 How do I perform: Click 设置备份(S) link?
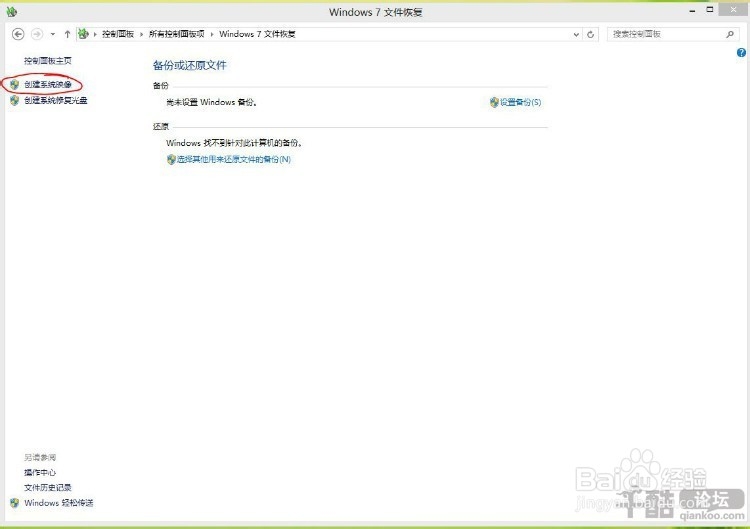point(520,102)
